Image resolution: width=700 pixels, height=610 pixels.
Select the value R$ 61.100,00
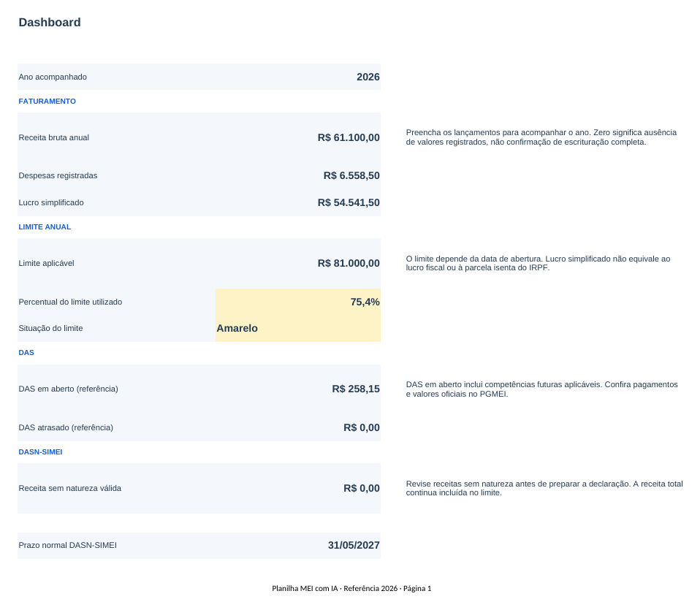pyautogui.click(x=349, y=137)
